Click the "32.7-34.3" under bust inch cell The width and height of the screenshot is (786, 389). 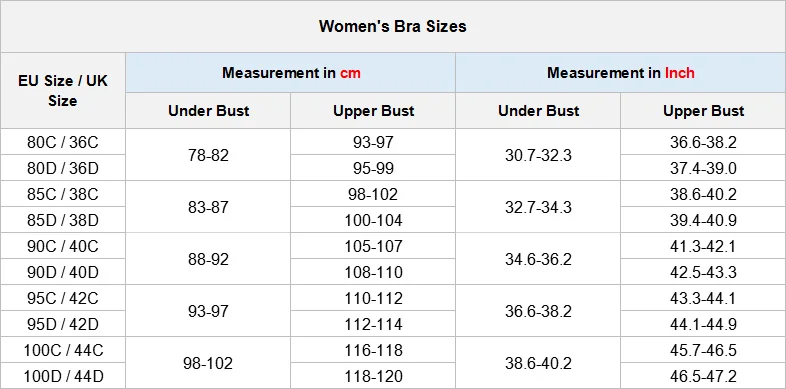click(538, 208)
